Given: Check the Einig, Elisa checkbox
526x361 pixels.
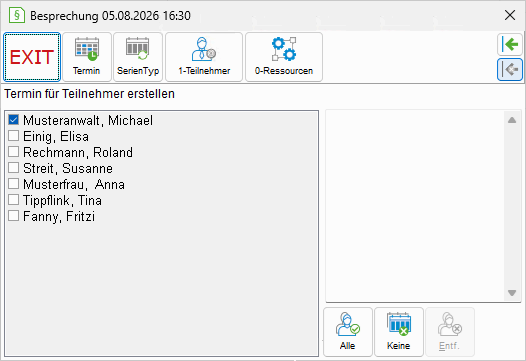Looking at the screenshot, I should click(13, 136).
